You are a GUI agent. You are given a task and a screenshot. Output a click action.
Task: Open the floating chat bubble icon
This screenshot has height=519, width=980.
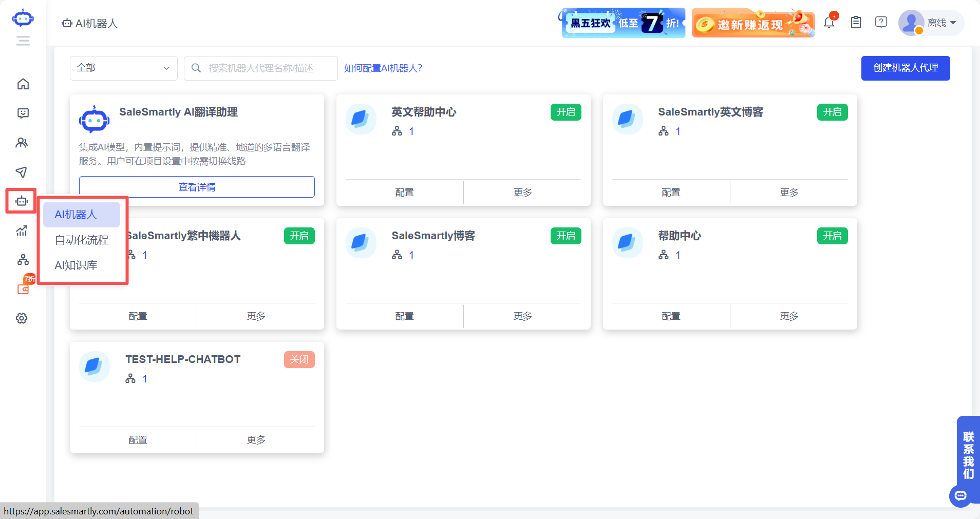[x=960, y=496]
